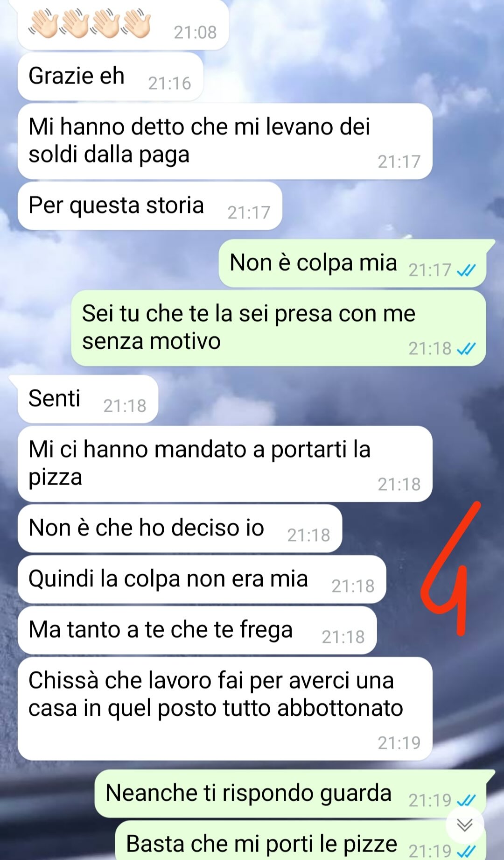The image size is (504, 860).
Task: Select the "Senti" message bubble
Action: coord(88,399)
